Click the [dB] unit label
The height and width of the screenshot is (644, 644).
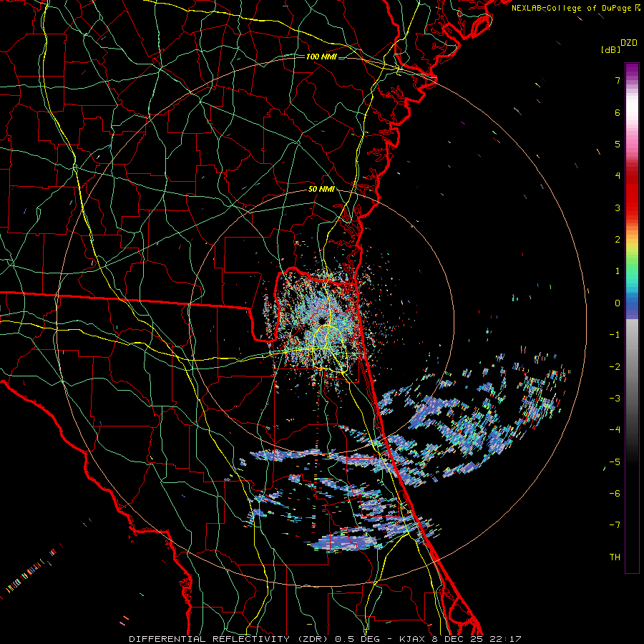(x=611, y=49)
